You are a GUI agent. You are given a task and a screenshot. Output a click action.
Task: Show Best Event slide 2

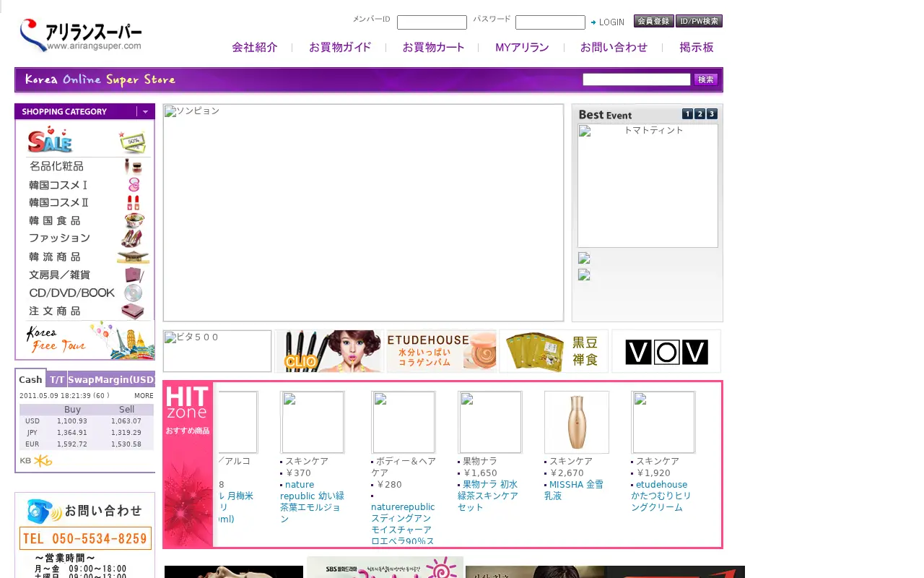click(x=699, y=114)
